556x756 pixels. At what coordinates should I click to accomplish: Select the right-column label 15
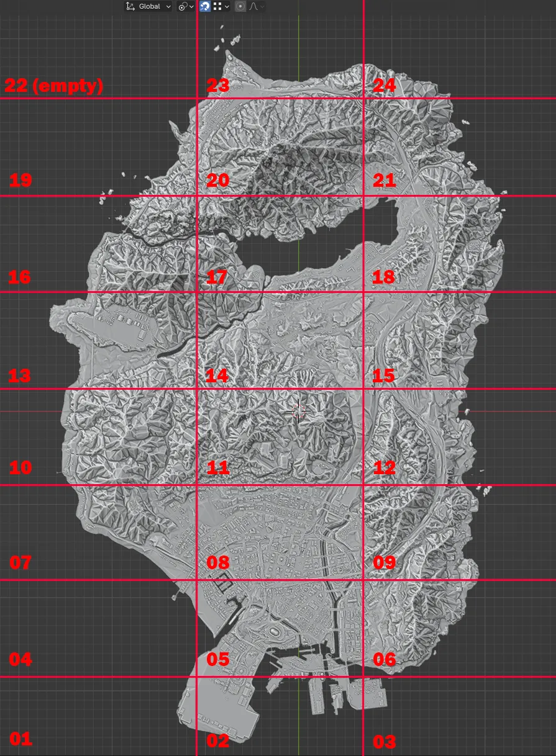tap(384, 376)
